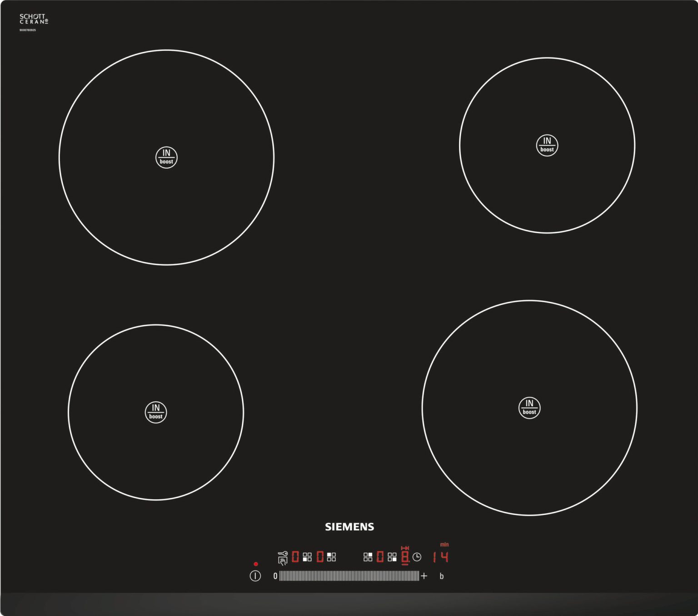
Task: Set heat level on the striped slider
Action: click(x=349, y=576)
